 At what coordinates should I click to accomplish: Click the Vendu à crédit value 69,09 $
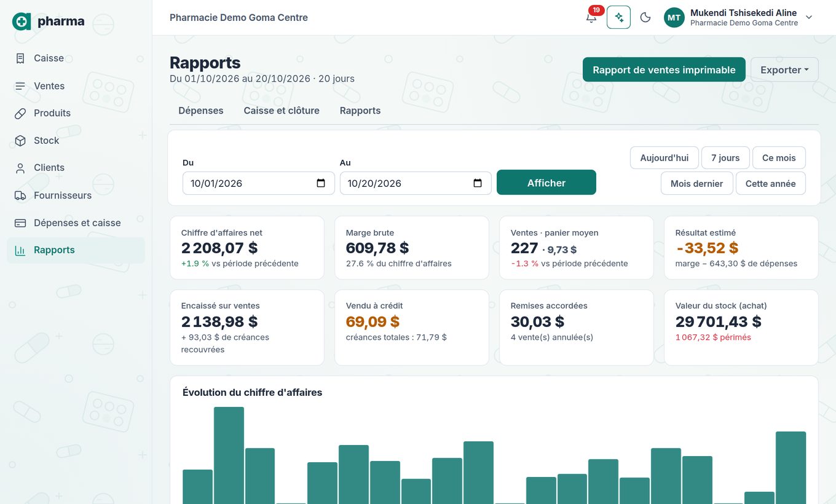(373, 321)
